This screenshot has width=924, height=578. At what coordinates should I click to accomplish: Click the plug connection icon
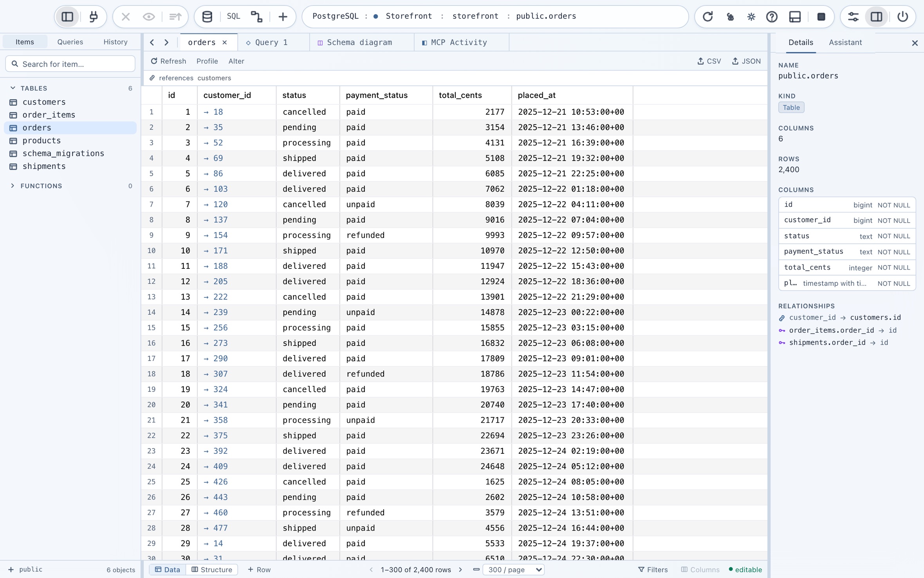coord(94,16)
